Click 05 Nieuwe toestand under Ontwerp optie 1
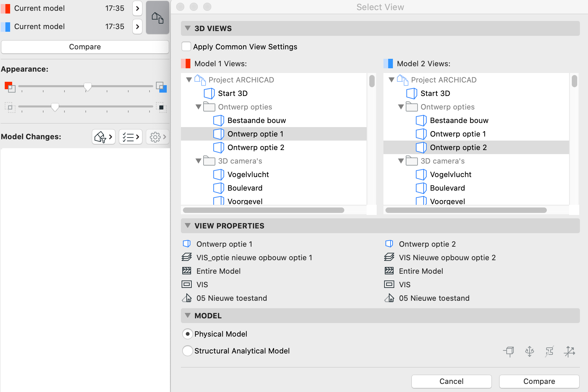588x392 pixels. [232, 298]
